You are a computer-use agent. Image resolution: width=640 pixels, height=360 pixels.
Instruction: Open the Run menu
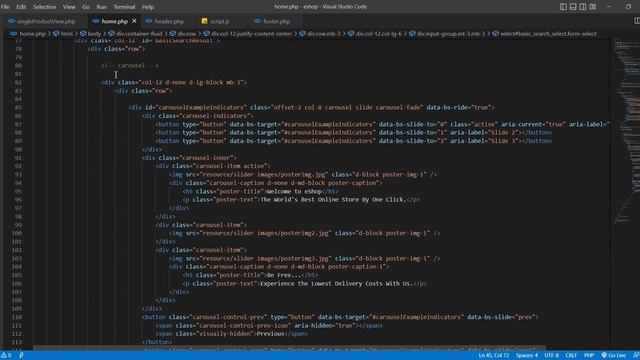(x=102, y=7)
